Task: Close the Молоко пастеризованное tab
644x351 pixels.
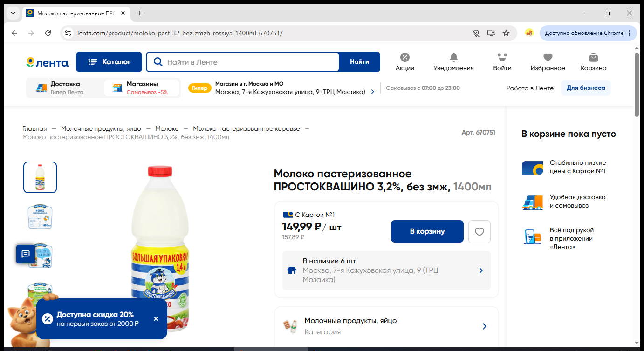Action: click(x=123, y=13)
